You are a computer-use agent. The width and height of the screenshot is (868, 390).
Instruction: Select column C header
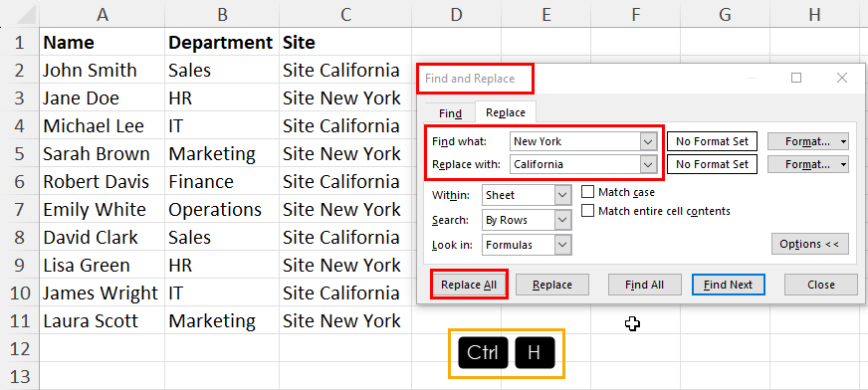[x=345, y=15]
